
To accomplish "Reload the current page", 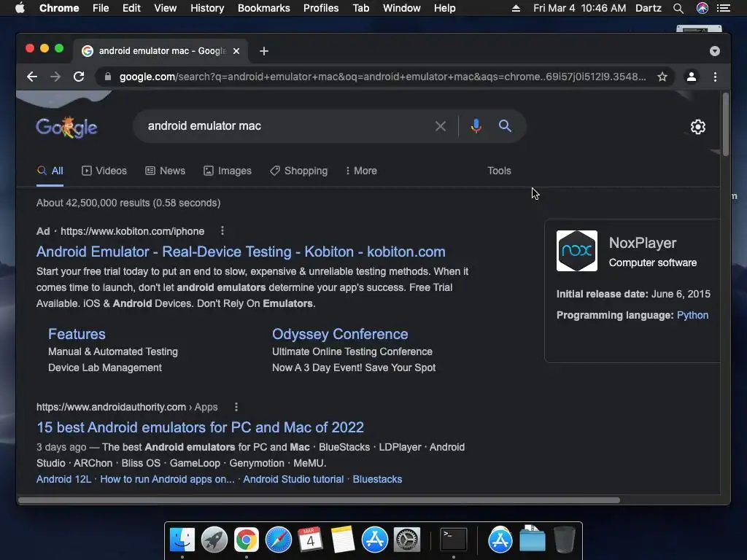I will point(79,77).
